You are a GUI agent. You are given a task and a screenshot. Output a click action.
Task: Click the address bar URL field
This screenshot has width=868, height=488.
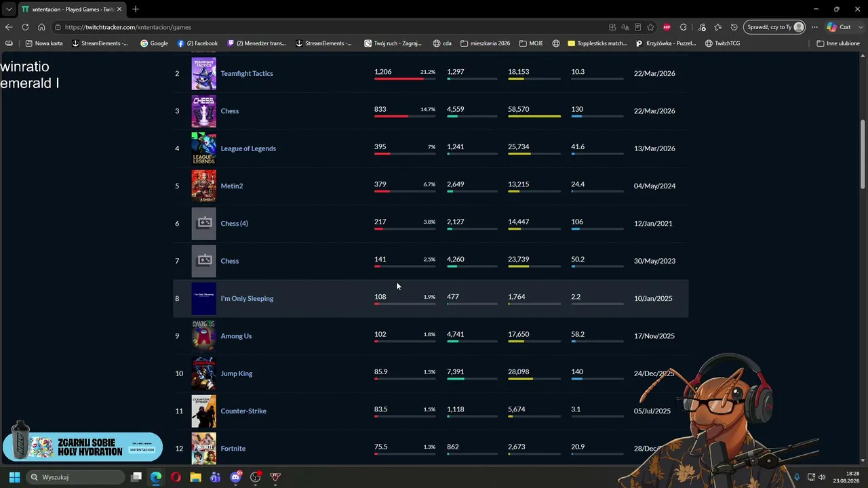tap(332, 27)
